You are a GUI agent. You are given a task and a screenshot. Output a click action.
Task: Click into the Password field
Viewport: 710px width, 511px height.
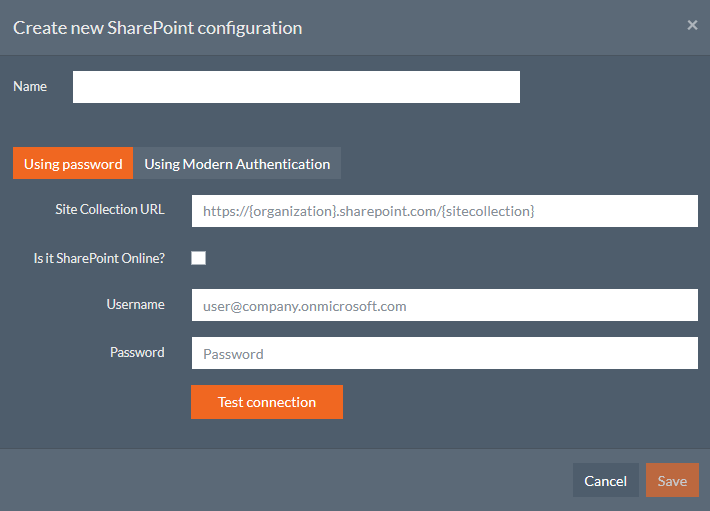click(445, 353)
